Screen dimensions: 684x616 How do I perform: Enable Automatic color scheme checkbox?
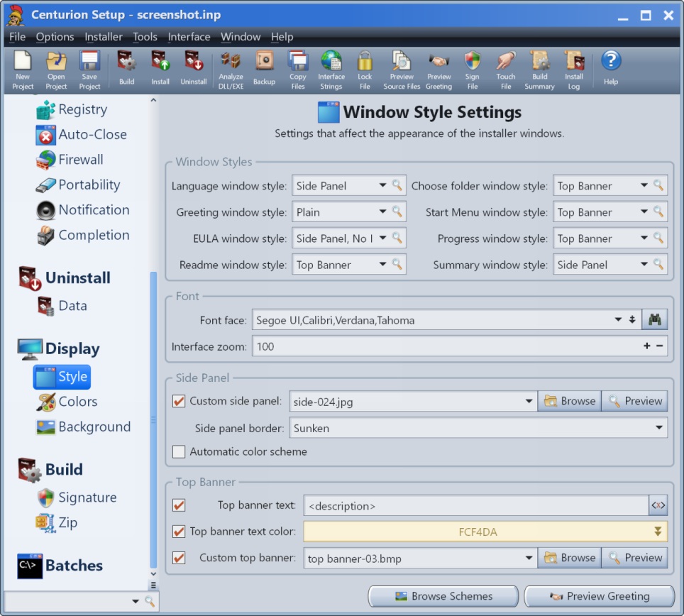(179, 451)
